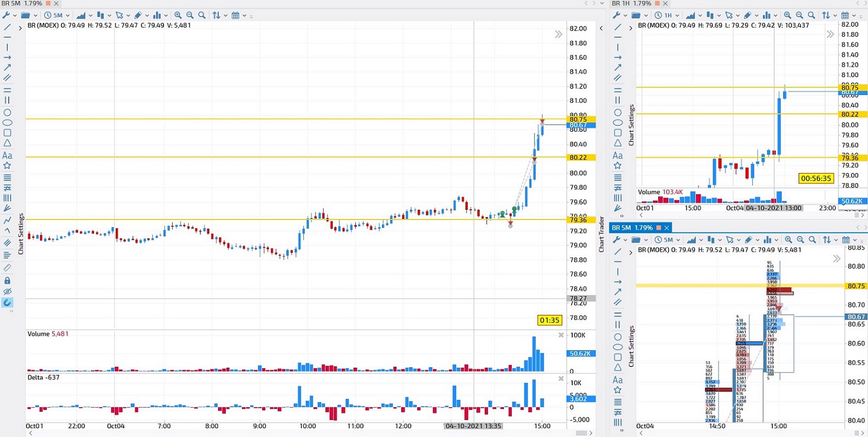
Task: Click the 80.75 yellow price level label in main chart
Action: pyautogui.click(x=581, y=119)
